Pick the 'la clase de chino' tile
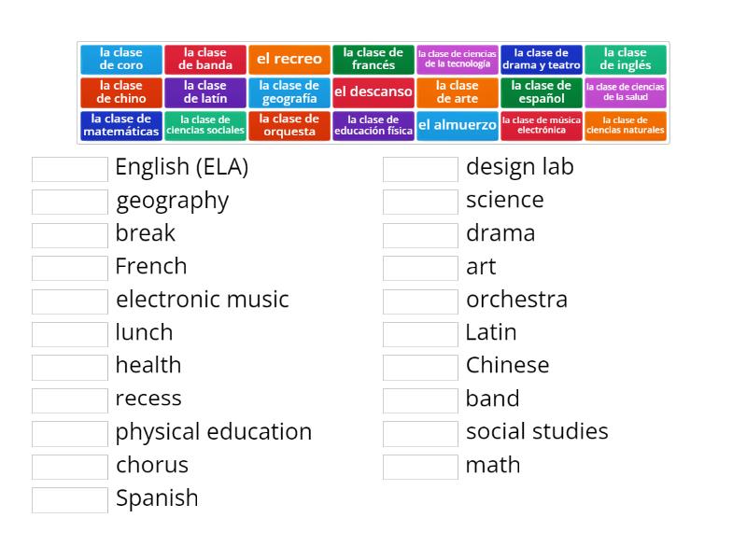This screenshot has width=747, height=560. 120,91
